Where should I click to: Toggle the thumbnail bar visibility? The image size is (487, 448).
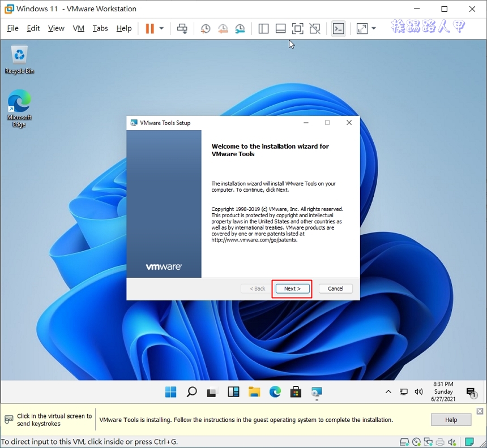(x=280, y=28)
